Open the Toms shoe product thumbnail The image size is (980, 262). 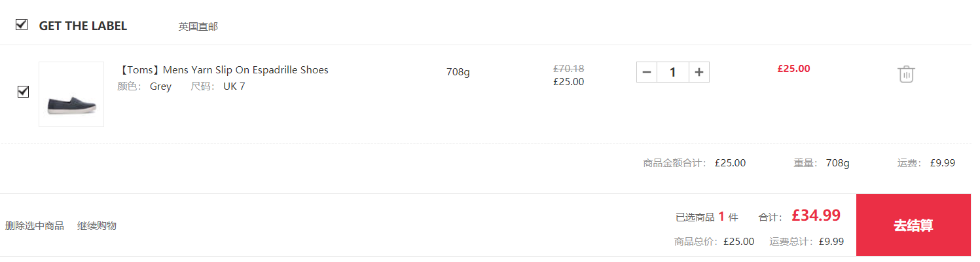[71, 94]
